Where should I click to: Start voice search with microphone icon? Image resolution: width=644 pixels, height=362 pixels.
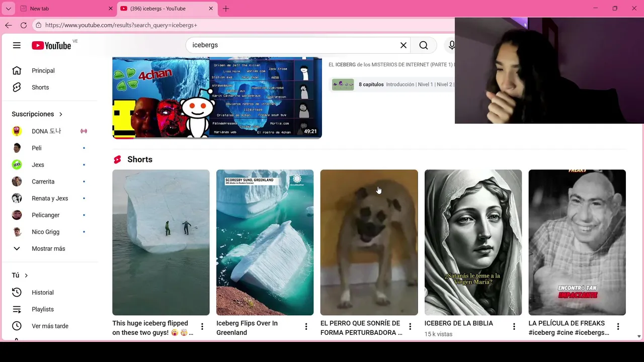pyautogui.click(x=451, y=45)
